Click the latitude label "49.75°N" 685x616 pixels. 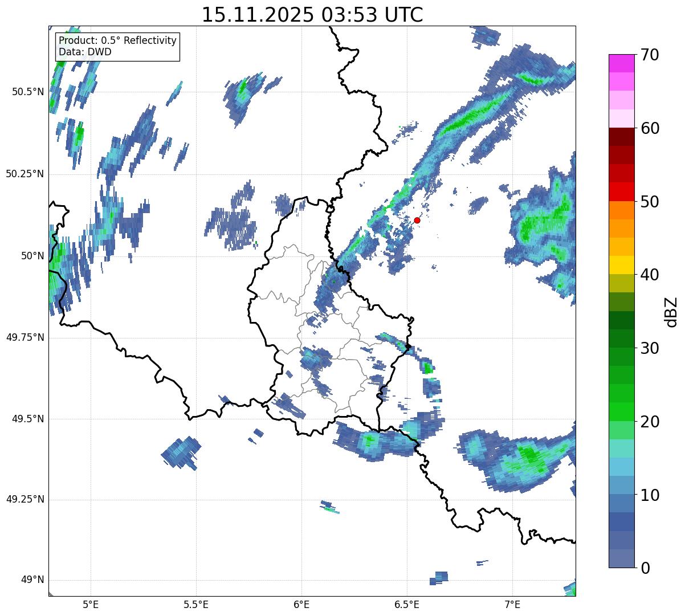click(x=25, y=337)
